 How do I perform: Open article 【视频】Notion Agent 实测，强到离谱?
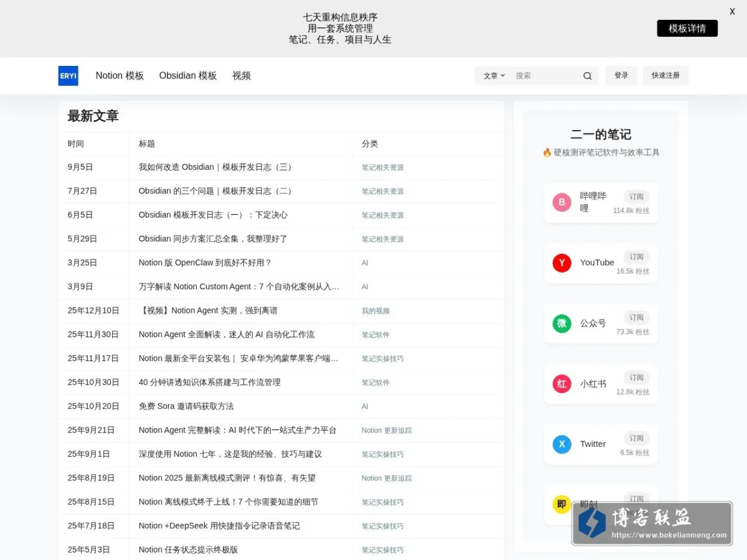pos(208,311)
